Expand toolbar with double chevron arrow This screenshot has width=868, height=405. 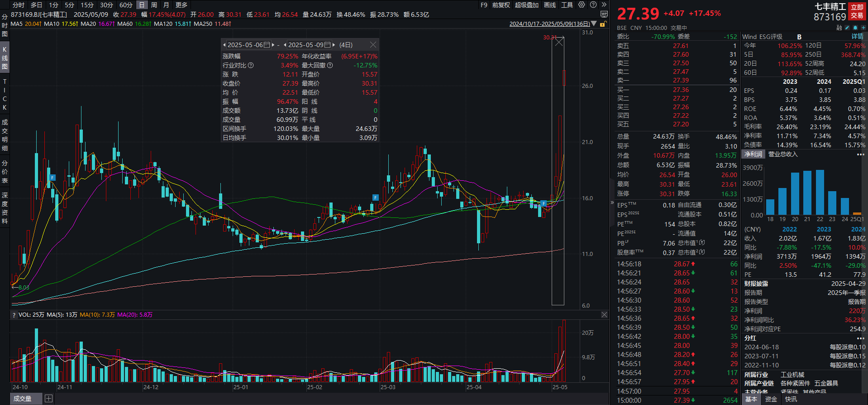(604, 5)
